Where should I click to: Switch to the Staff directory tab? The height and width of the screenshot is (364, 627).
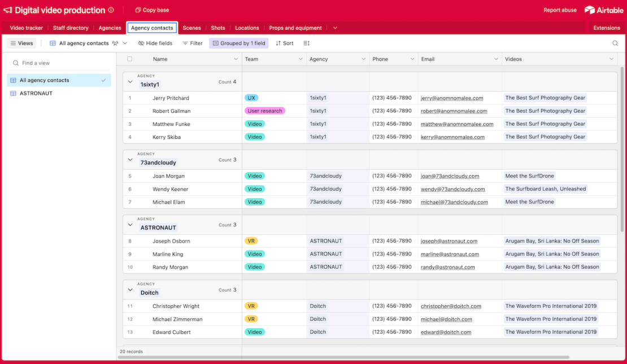[71, 28]
